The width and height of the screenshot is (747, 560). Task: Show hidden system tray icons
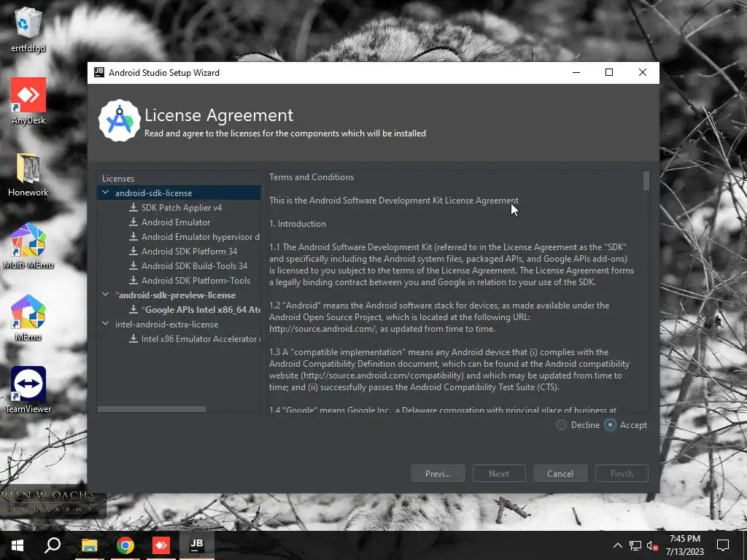click(617, 545)
